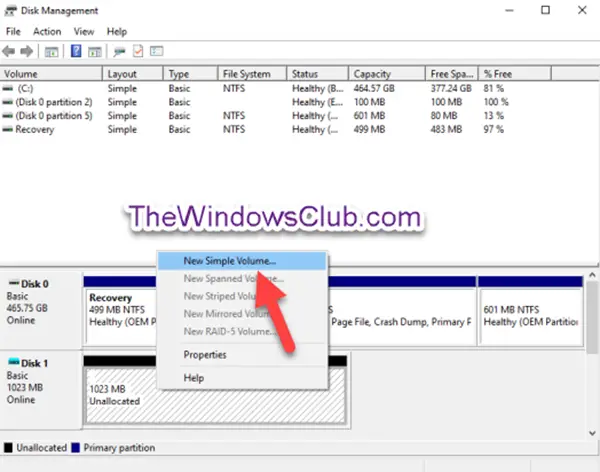
Task: Sort by the % Free column header
Action: click(x=515, y=74)
